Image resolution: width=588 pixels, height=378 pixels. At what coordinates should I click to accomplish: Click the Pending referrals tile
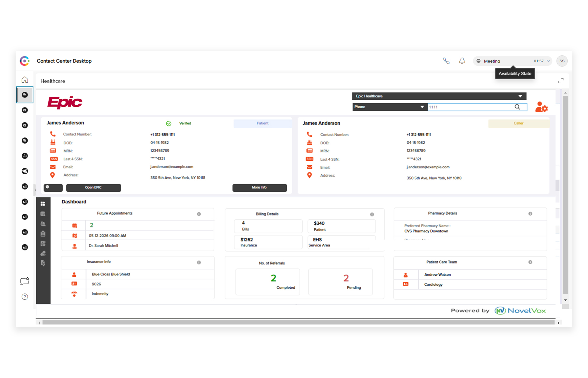340,282
